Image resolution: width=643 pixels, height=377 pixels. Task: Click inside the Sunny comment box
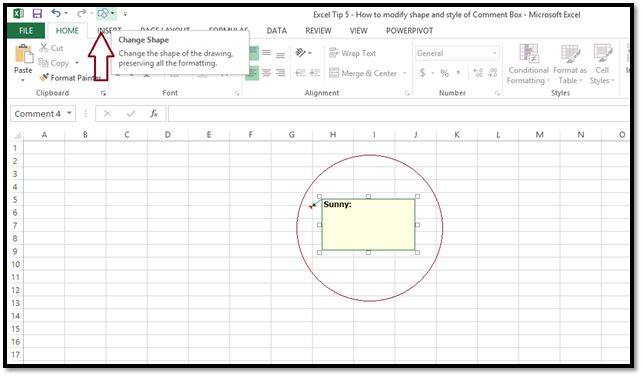click(x=368, y=225)
